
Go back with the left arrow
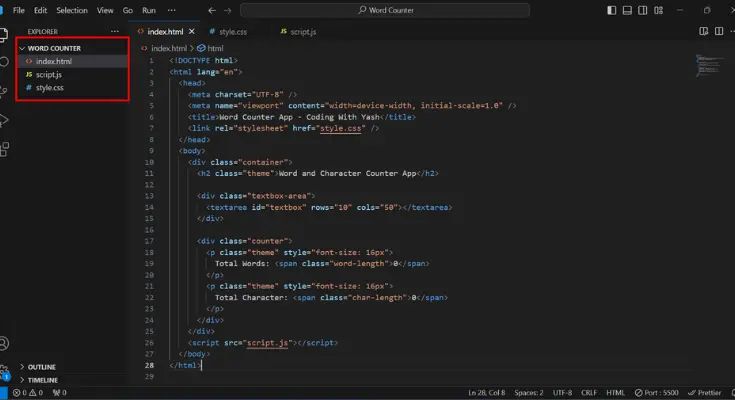coord(212,10)
